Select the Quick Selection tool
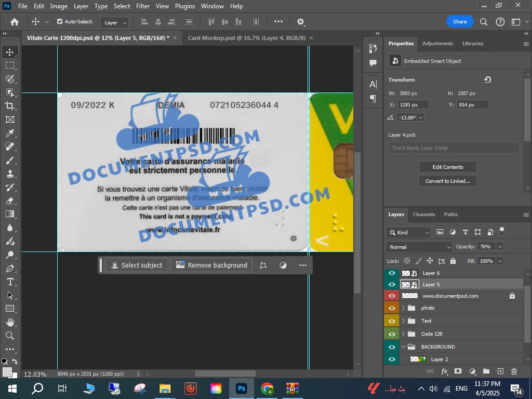Screen dimensions: 532x399 coord(10,79)
